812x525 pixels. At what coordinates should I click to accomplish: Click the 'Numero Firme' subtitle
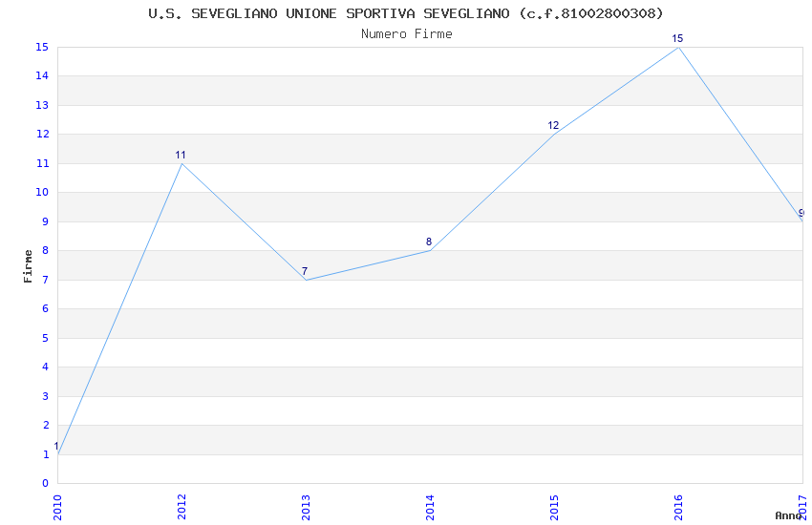tap(407, 34)
